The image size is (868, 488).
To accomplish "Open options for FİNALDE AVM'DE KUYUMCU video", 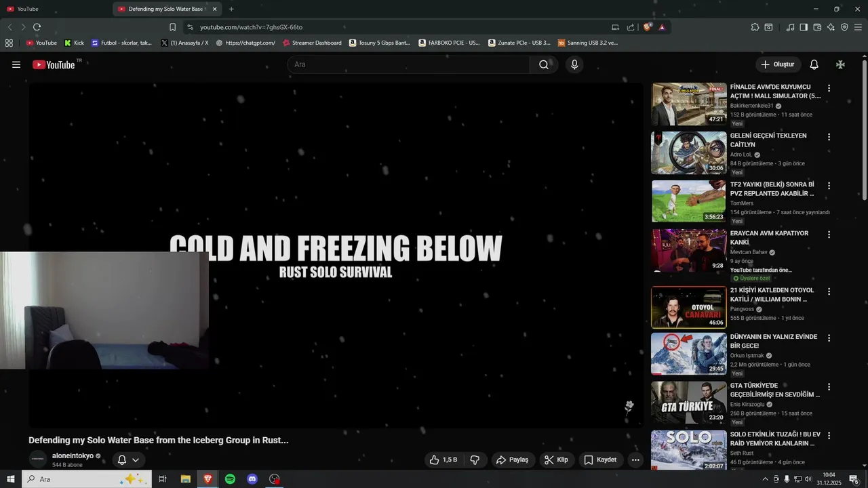I will 829,88.
